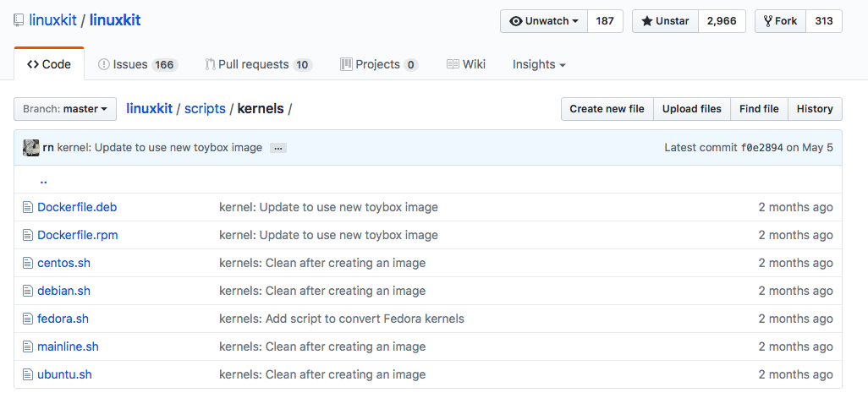Open the debian.sh file link
The image size is (868, 420).
pyautogui.click(x=63, y=291)
